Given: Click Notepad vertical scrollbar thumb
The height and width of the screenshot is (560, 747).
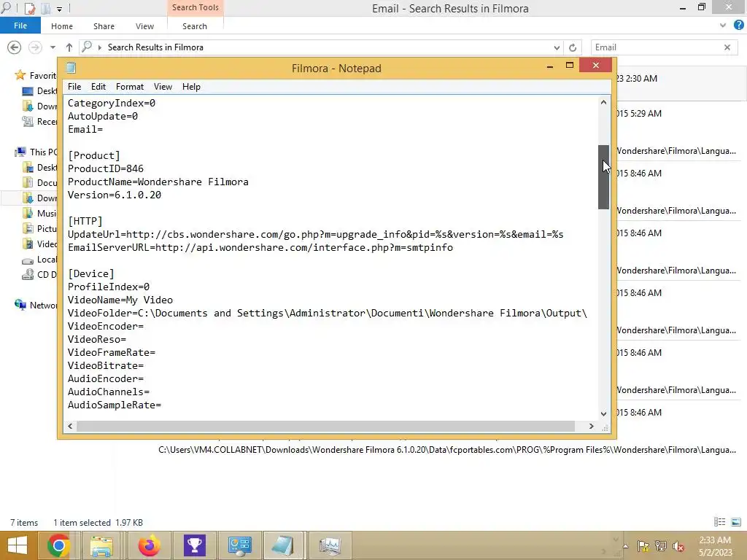Looking at the screenshot, I should click(603, 176).
